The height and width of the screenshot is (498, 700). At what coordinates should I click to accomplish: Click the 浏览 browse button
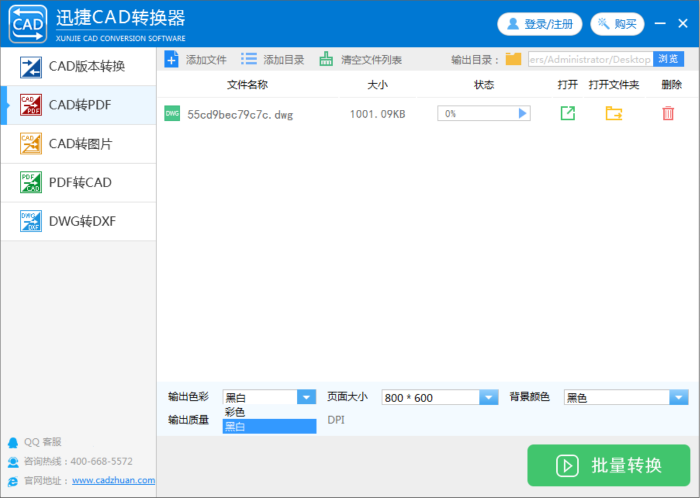click(x=668, y=59)
